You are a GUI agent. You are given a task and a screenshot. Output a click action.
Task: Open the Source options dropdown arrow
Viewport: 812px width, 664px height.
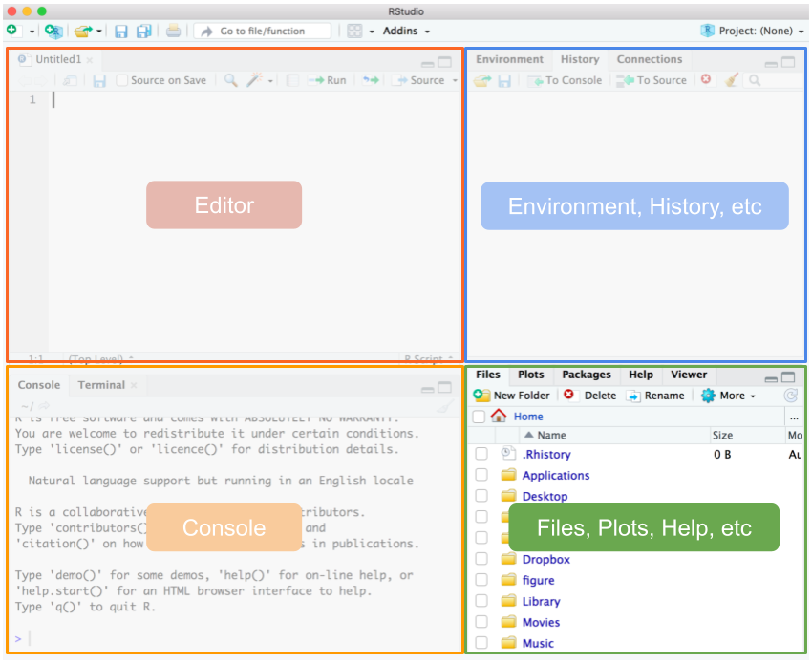click(x=455, y=81)
